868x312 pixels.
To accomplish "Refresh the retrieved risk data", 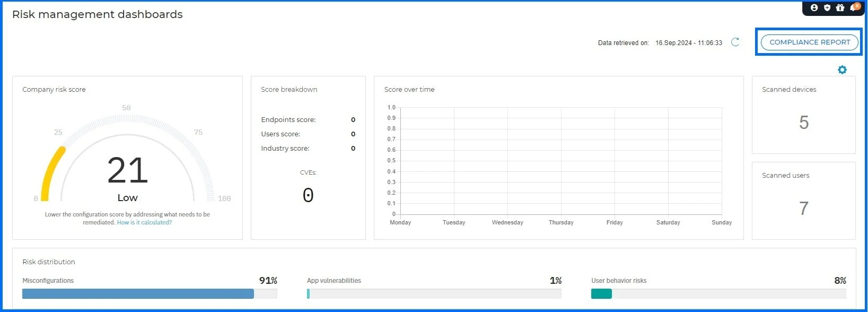I will pos(735,42).
